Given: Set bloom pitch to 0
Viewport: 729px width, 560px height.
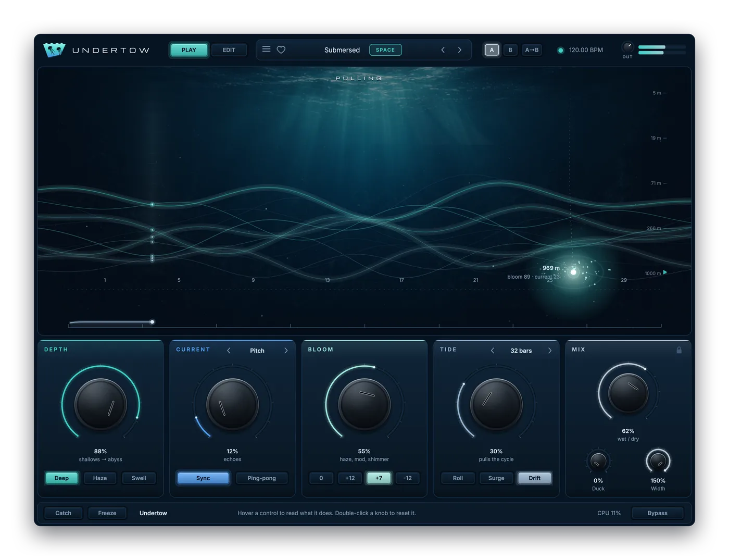Looking at the screenshot, I should point(321,478).
